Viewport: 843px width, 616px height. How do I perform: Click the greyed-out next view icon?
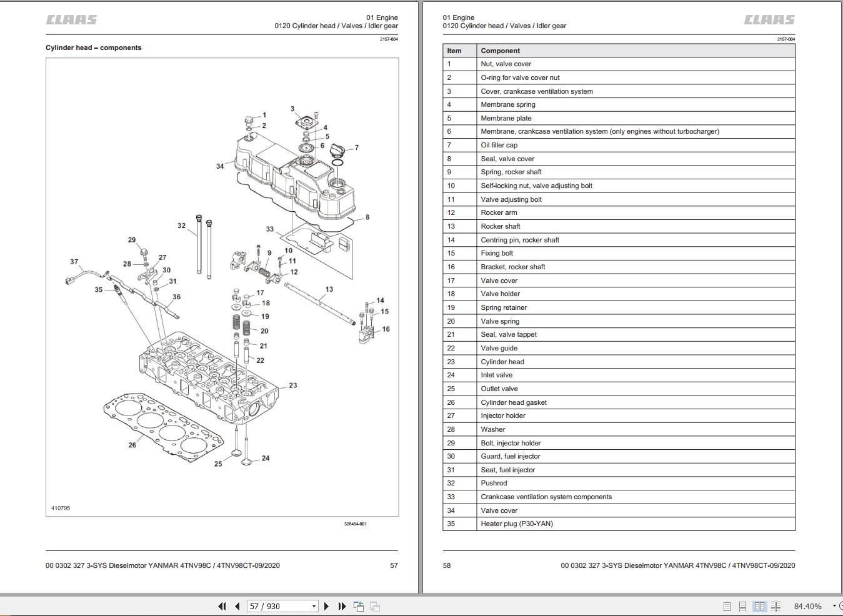point(375,606)
